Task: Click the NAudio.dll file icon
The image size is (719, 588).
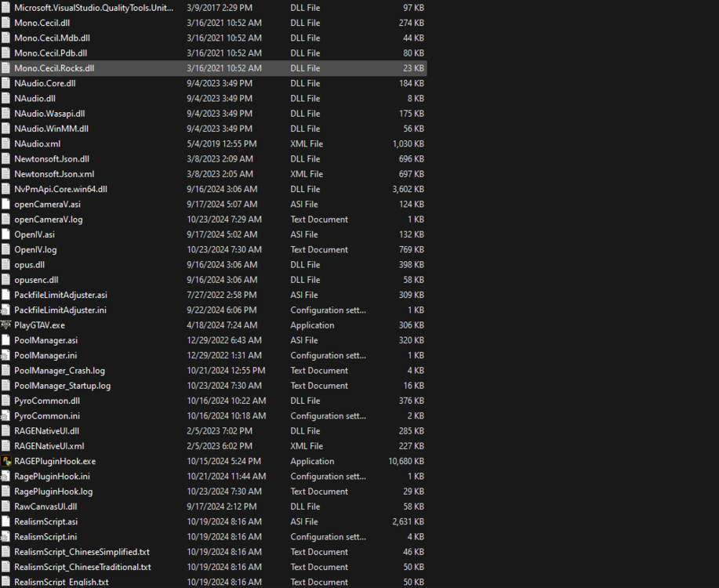Action: pos(6,98)
